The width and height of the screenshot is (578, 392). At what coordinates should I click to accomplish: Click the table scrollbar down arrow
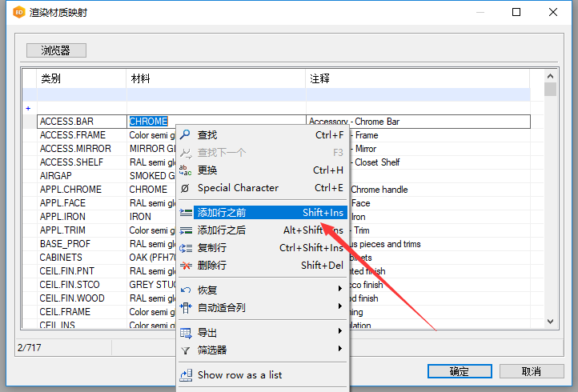click(550, 322)
